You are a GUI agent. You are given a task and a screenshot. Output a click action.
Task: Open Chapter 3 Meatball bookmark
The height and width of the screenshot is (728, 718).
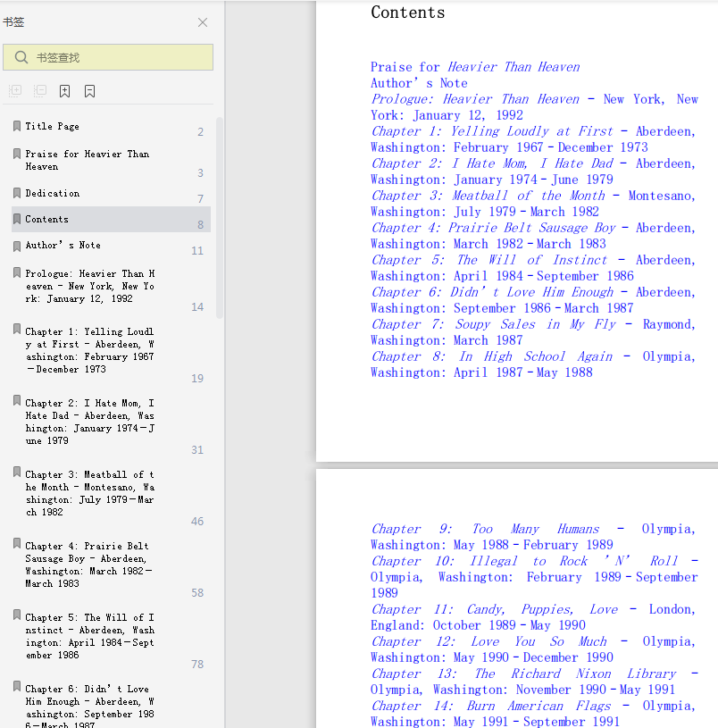coord(90,493)
